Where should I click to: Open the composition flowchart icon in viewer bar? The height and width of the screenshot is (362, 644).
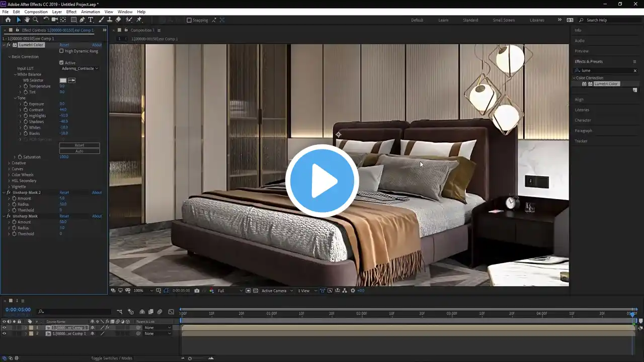tap(345, 291)
